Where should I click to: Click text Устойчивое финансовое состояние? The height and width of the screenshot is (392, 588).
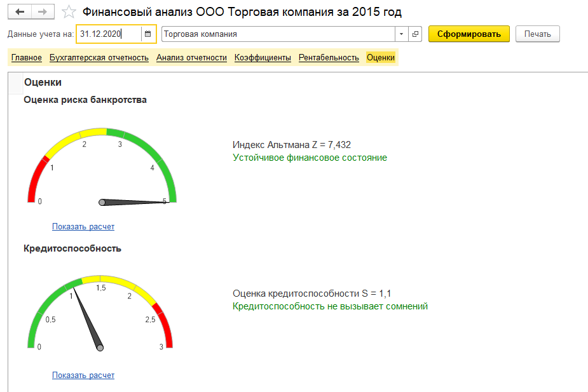pyautogui.click(x=310, y=158)
